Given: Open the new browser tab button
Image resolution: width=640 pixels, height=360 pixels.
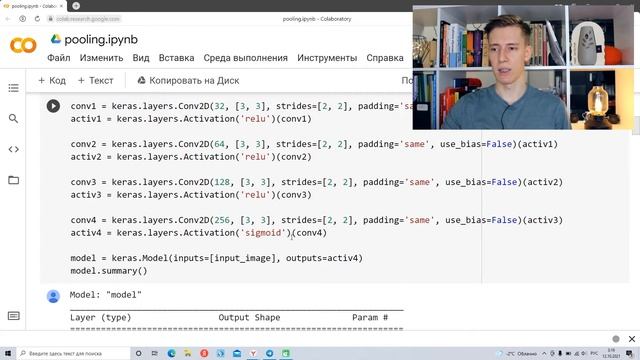Looking at the screenshot, I should coord(76,6).
